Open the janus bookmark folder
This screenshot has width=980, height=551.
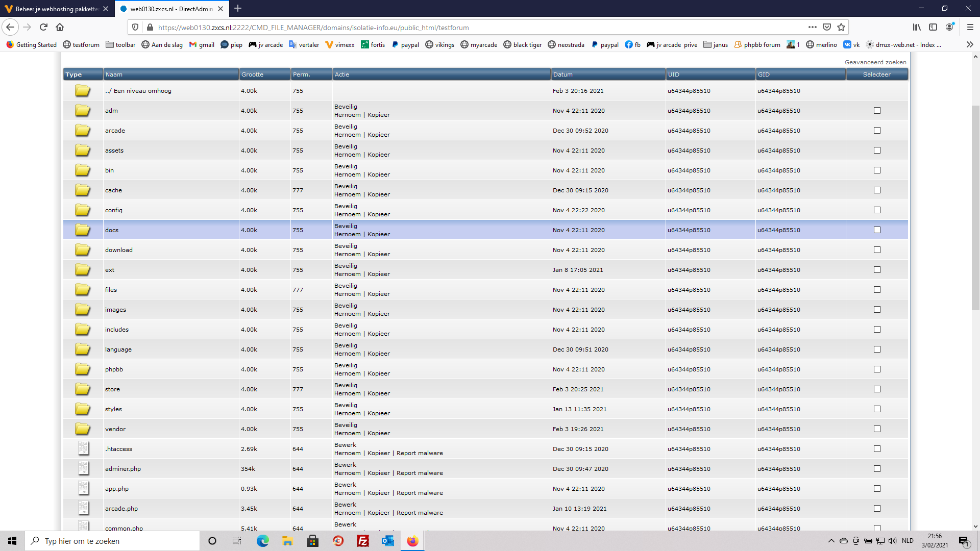[x=715, y=44]
